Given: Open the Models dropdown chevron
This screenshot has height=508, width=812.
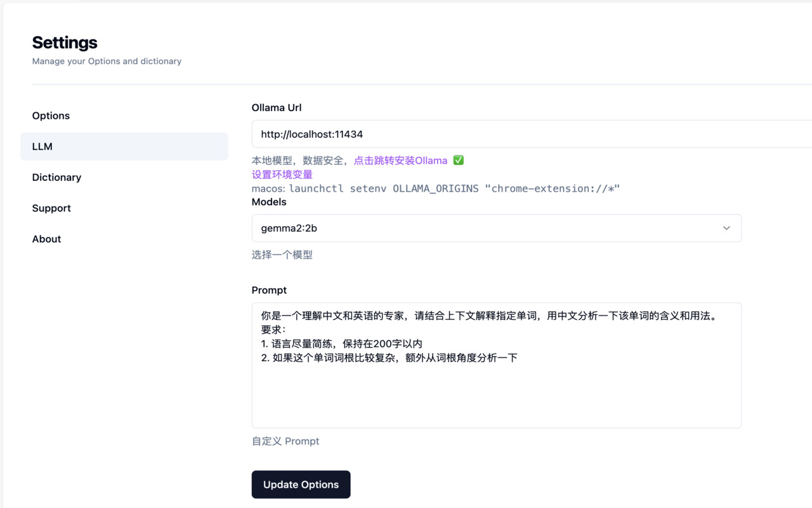Looking at the screenshot, I should (726, 228).
